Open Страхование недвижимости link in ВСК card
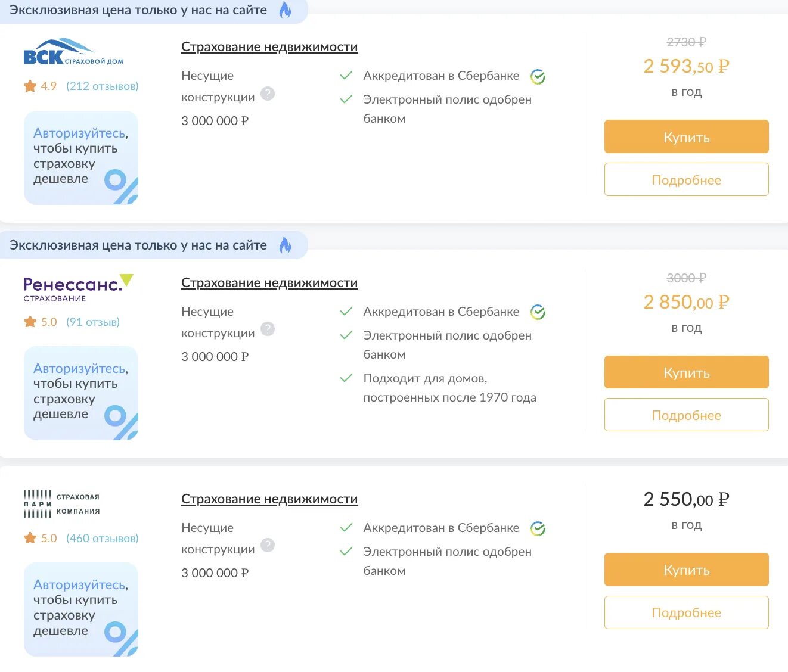Image resolution: width=788 pixels, height=672 pixels. (269, 46)
